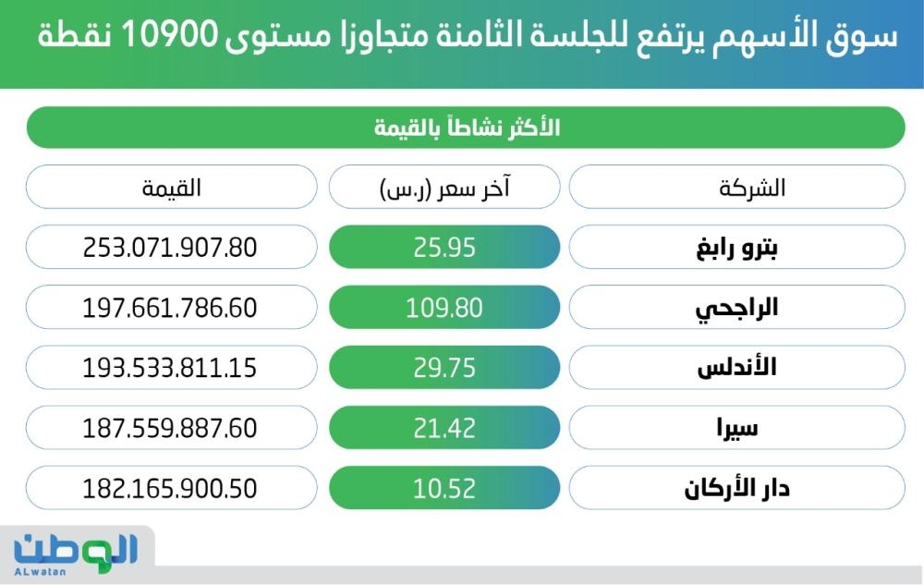This screenshot has height=585, width=924.
Task: Click the value 182.165.900.50
Action: pos(170,487)
